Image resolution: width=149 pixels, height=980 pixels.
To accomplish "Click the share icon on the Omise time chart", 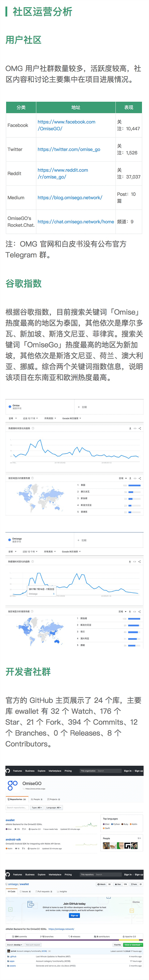I will [x=140, y=428].
